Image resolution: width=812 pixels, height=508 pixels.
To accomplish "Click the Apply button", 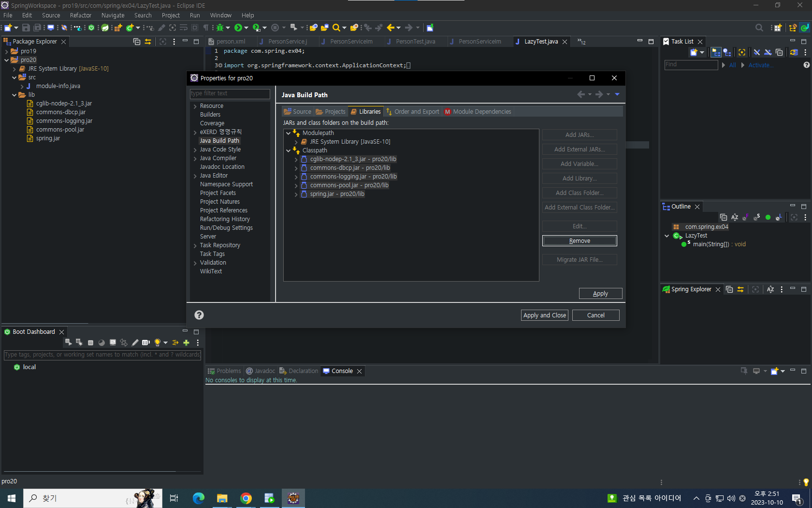I will (x=600, y=294).
